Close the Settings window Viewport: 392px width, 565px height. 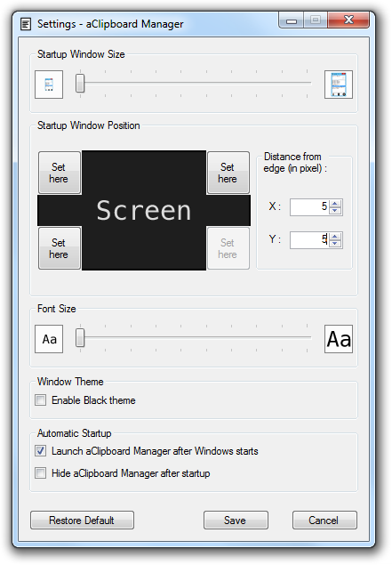click(348, 20)
